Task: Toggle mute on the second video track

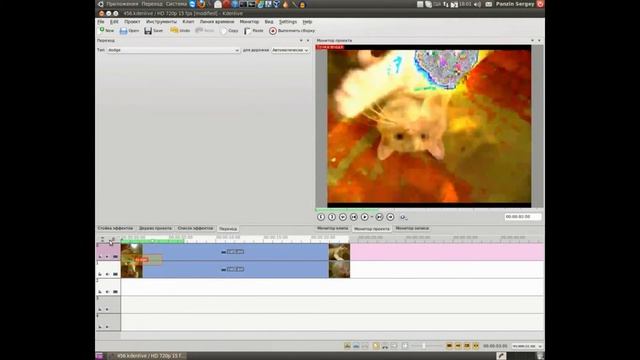Action: (x=107, y=274)
